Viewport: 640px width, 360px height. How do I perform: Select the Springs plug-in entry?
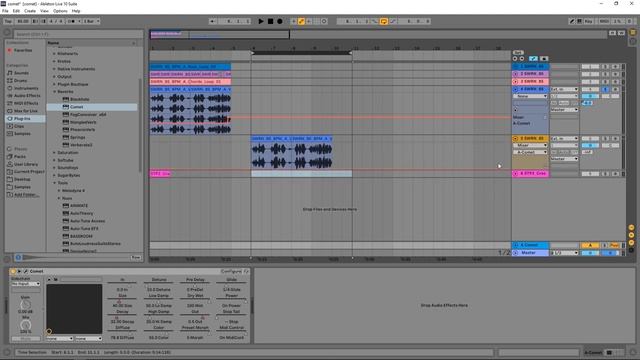pyautogui.click(x=78, y=138)
